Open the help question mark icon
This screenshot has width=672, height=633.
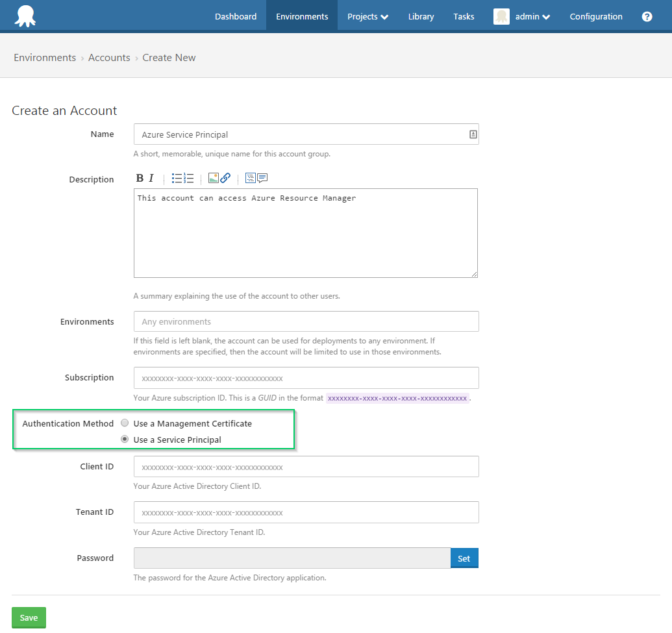click(647, 16)
